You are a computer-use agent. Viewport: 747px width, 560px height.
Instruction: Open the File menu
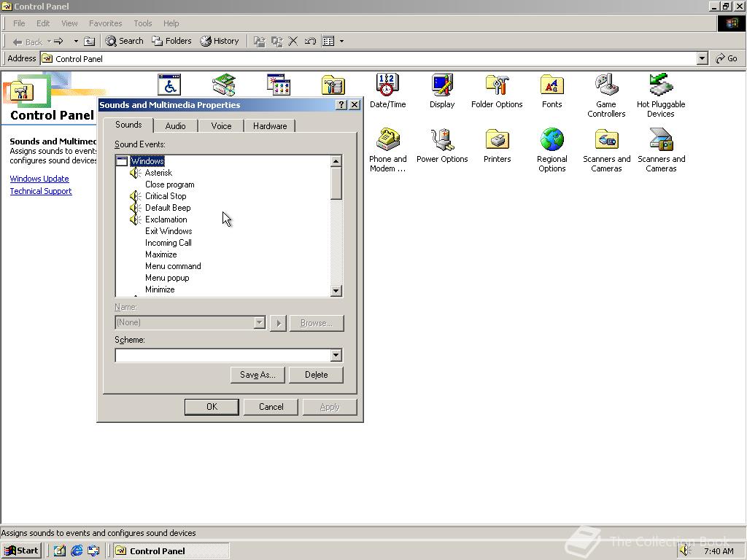[19, 23]
